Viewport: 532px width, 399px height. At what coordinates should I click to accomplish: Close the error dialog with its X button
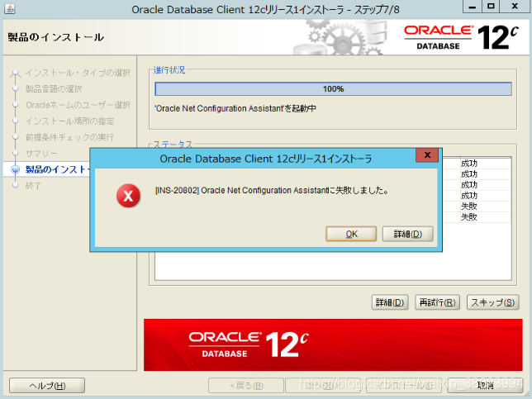[x=427, y=155]
